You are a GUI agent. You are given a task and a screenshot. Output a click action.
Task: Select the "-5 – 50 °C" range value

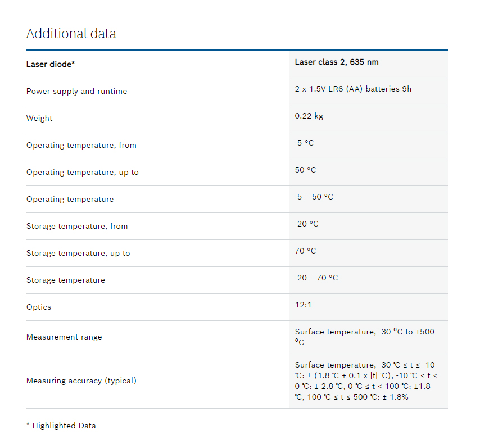314,197
